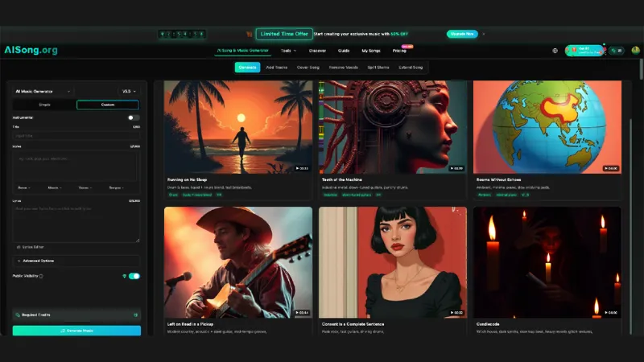
Task: Open the V5.5 model version dropdown
Action: (x=129, y=91)
